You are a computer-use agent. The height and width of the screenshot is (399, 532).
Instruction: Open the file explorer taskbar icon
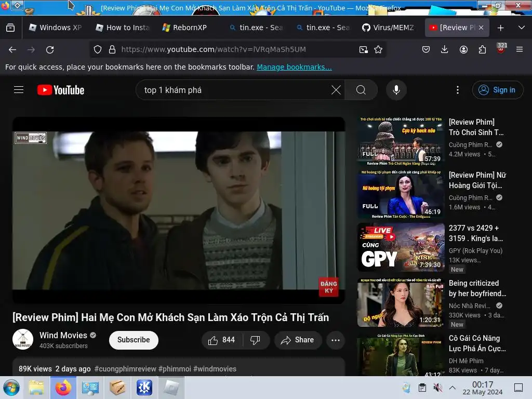(x=36, y=388)
